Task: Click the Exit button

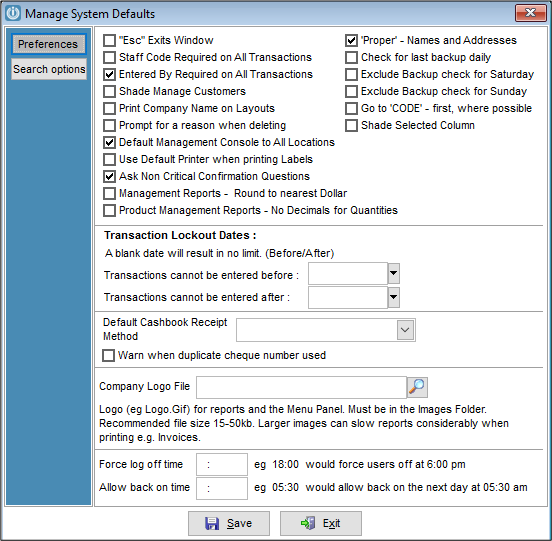Action: pos(321,523)
